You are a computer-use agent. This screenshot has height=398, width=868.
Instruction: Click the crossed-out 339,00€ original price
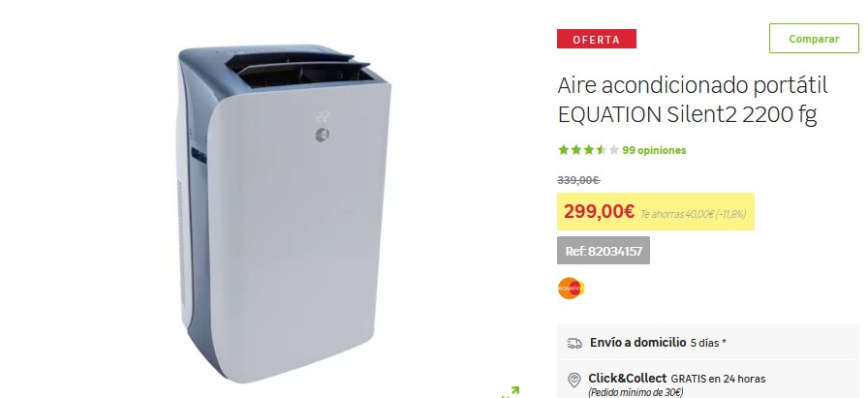578,180
